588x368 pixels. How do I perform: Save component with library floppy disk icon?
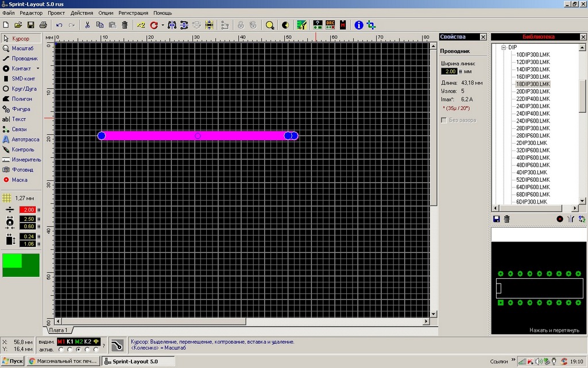[497, 219]
